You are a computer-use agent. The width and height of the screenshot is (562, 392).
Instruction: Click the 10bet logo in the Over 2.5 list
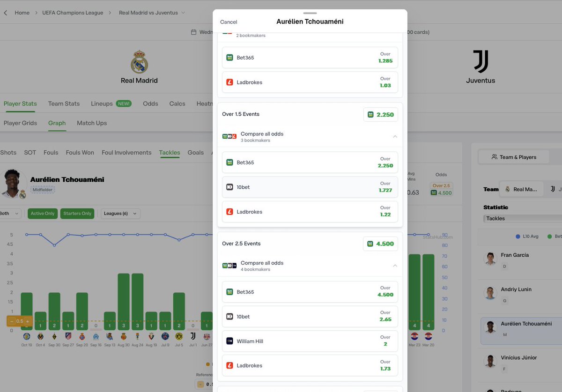point(230,317)
